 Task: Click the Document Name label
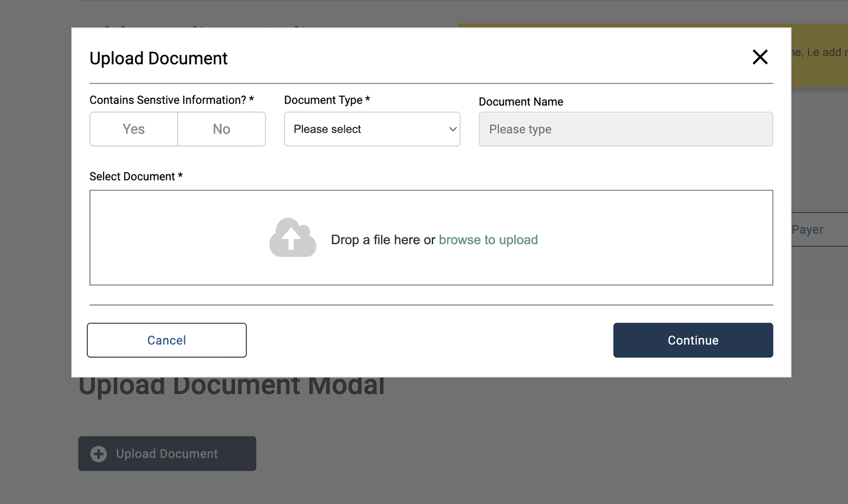521,102
